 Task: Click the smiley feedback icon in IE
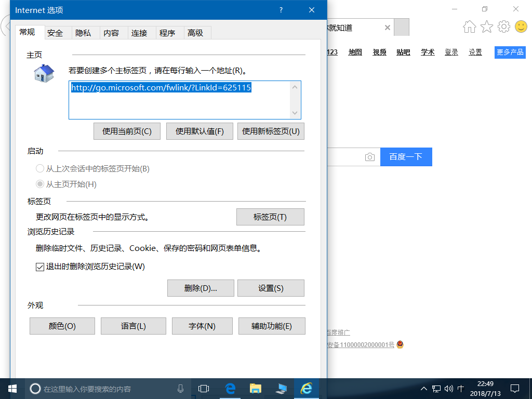(521, 26)
